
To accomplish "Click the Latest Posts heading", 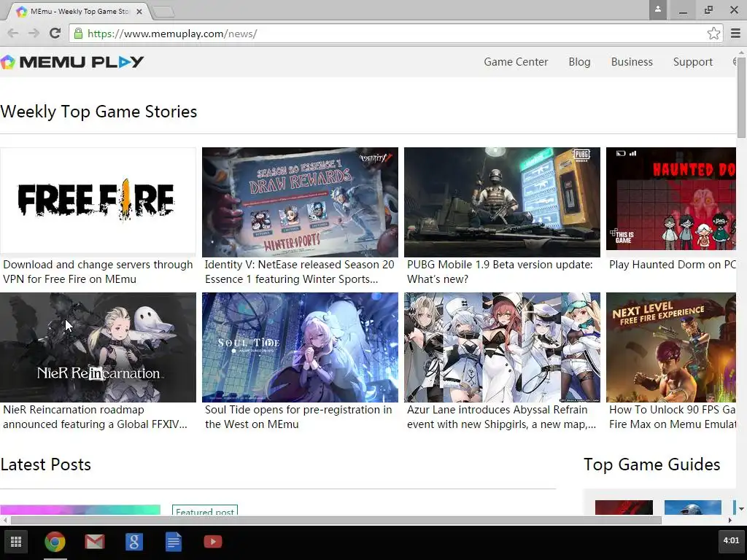I will tap(46, 464).
